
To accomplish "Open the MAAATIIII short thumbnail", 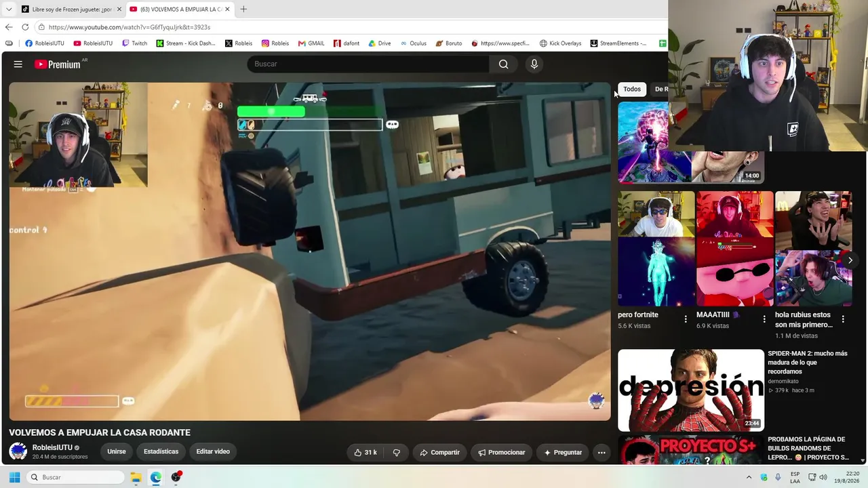I will tap(734, 249).
